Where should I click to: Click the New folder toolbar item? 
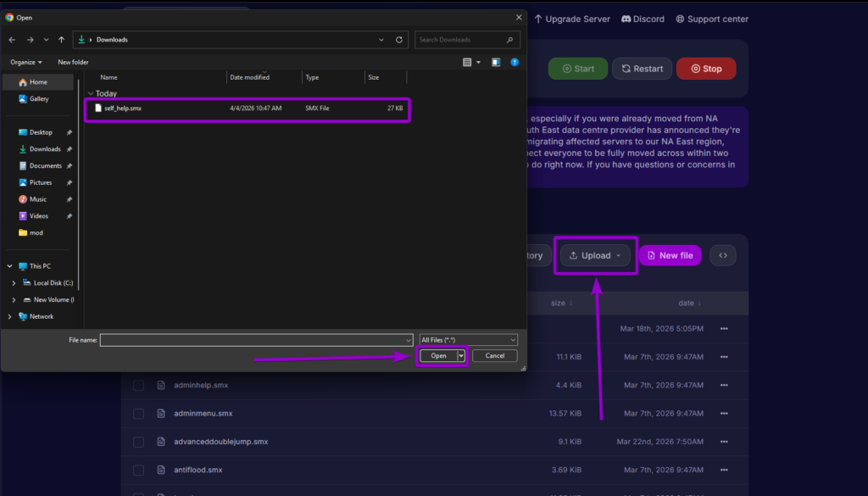click(73, 62)
